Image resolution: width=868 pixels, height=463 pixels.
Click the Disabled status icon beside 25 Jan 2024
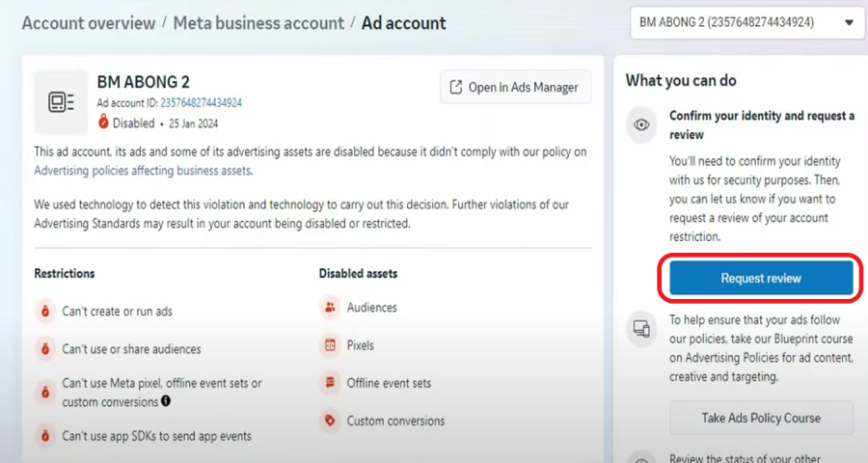103,122
